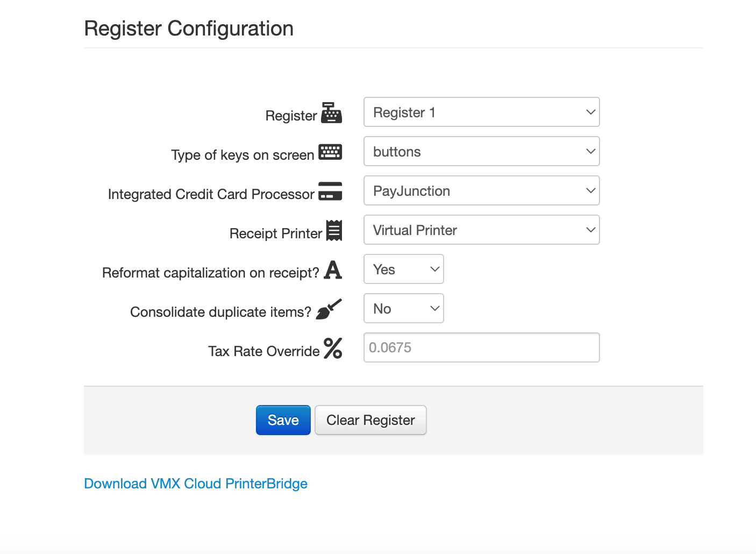Viewport: 756px width, 554px height.
Task: Click the credit card icon
Action: coord(330,191)
